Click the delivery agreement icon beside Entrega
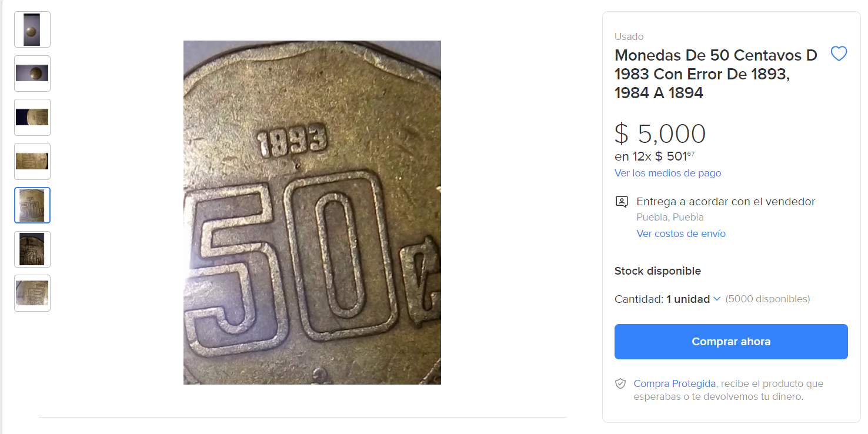The image size is (868, 434). point(622,202)
